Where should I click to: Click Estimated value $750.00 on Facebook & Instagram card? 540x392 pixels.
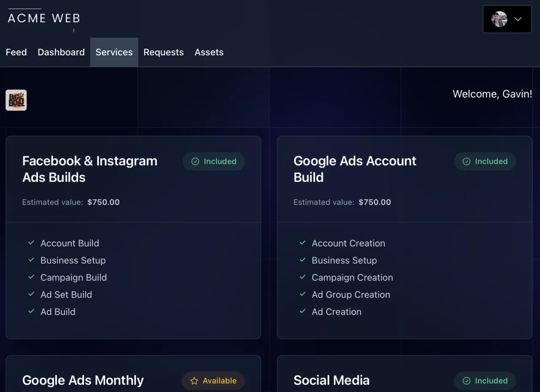(x=71, y=202)
